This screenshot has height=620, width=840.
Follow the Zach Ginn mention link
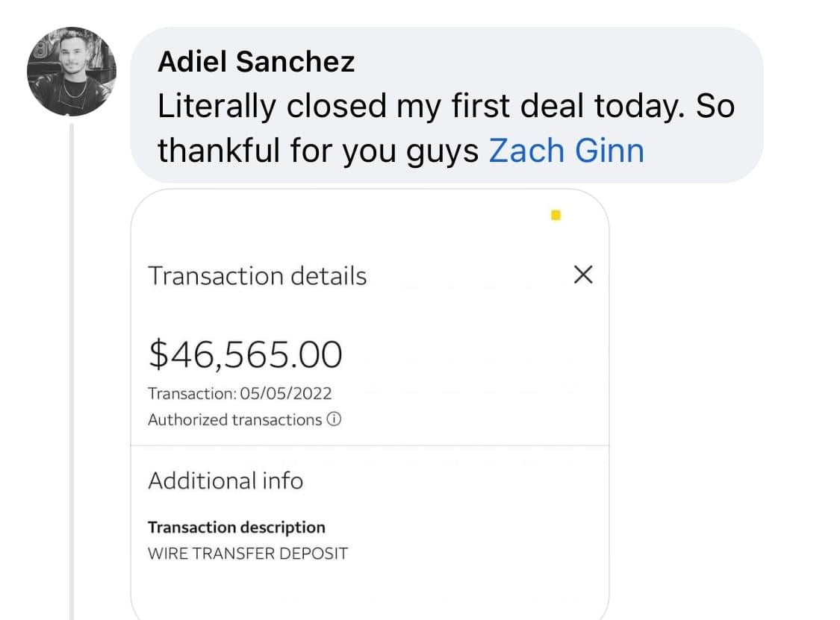pyautogui.click(x=566, y=151)
